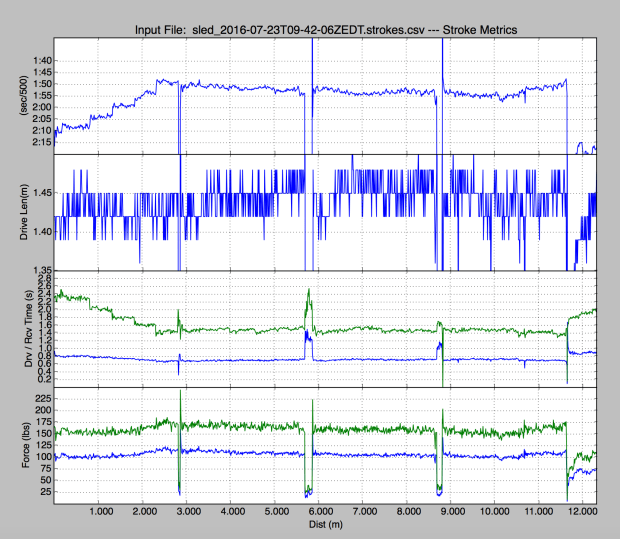The height and width of the screenshot is (539, 620).
Task: Click the green spike peak near 6.000 in time panel
Action: [x=309, y=289]
